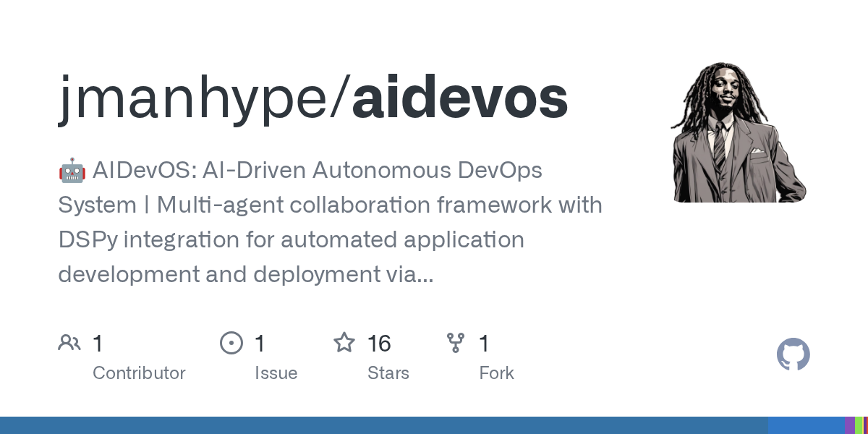Click the contributor count next to people icon
868x434 pixels.
point(98,343)
